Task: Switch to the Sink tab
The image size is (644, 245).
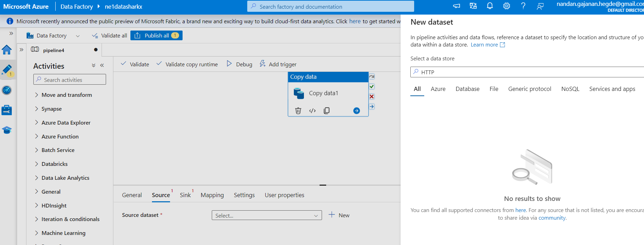Action: pos(185,195)
